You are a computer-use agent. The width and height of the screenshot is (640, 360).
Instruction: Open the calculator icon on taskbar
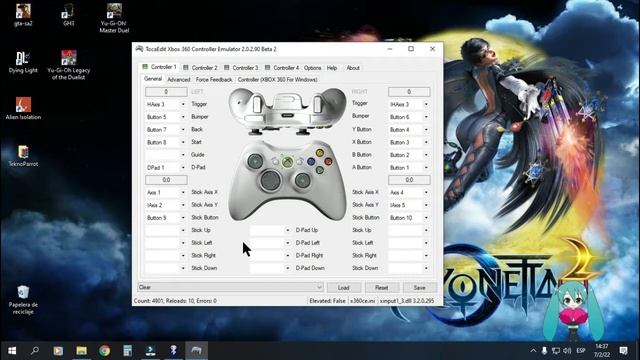[128, 351]
